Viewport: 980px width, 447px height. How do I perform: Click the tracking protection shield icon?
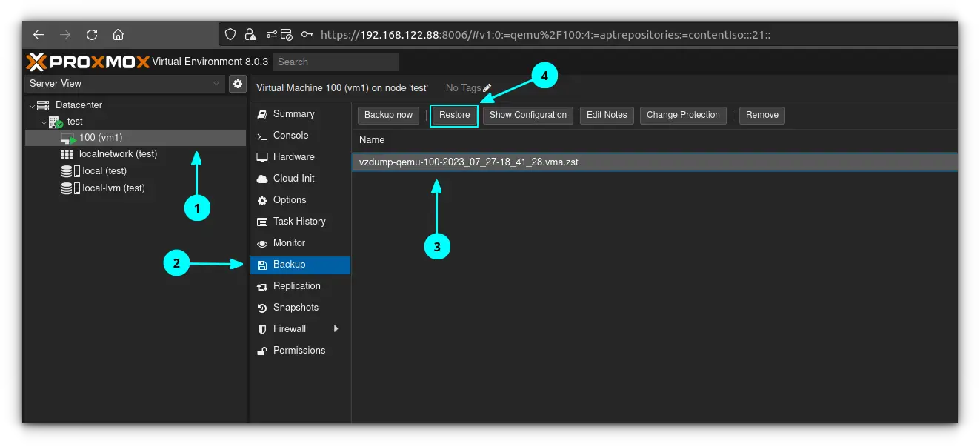click(x=230, y=35)
